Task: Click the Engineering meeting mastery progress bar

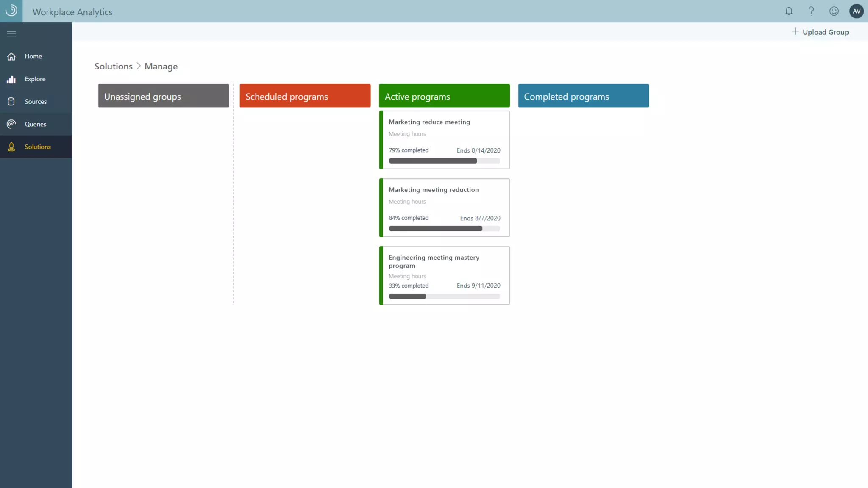Action: [444, 297]
